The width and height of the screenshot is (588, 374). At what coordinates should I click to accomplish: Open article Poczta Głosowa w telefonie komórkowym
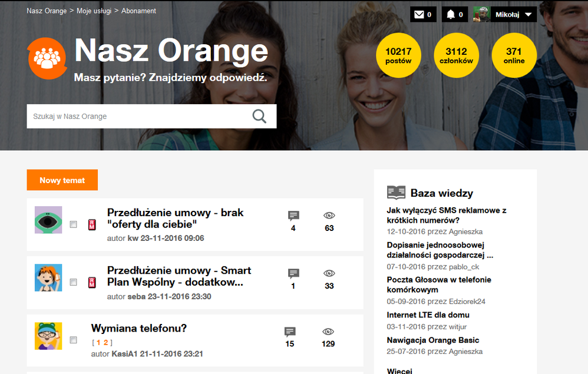(439, 285)
